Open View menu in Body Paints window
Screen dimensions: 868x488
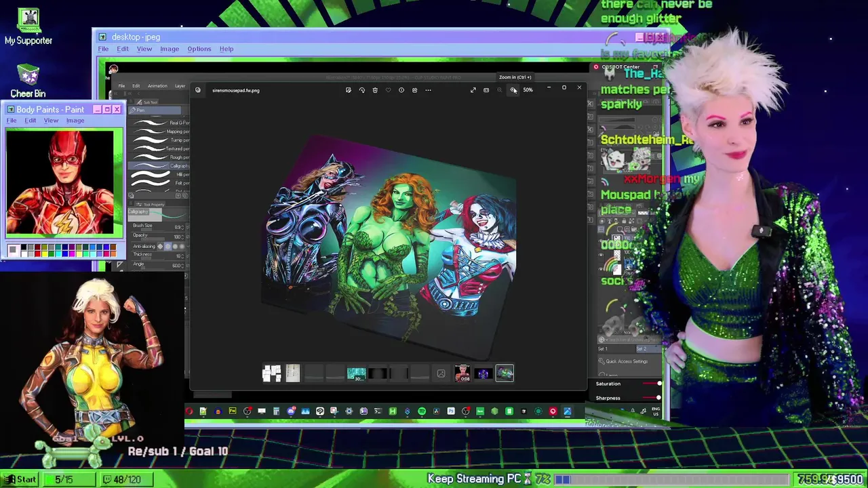tap(51, 121)
